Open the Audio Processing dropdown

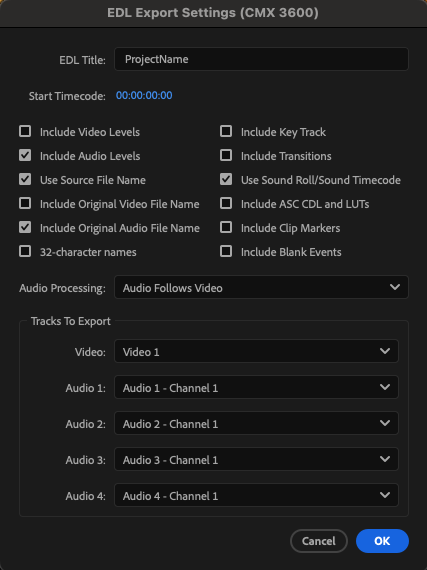pyautogui.click(x=261, y=288)
